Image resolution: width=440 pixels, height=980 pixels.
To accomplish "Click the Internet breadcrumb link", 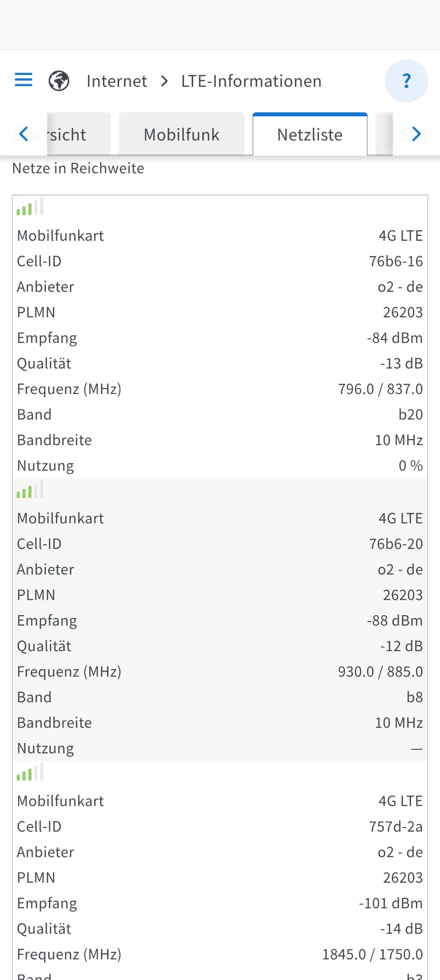I will [117, 81].
